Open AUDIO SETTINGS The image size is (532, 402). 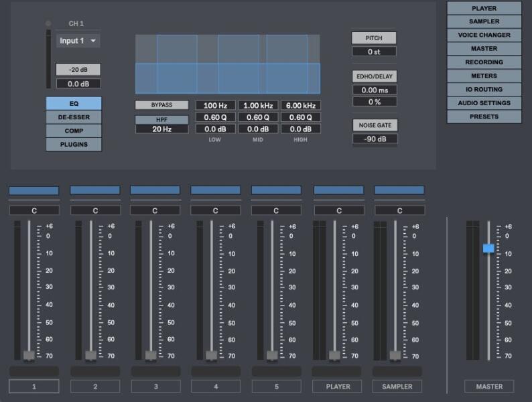tap(484, 103)
